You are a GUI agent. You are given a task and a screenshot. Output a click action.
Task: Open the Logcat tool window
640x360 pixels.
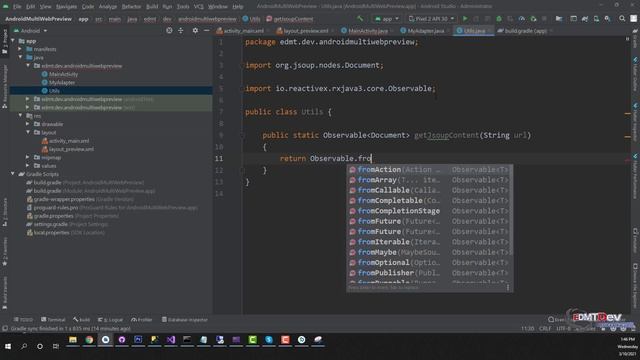click(x=110, y=320)
